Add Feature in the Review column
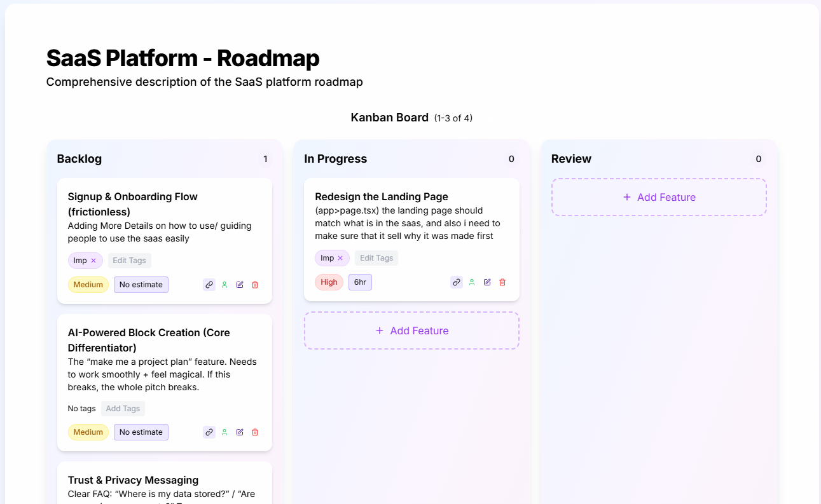The image size is (821, 504). coord(659,197)
